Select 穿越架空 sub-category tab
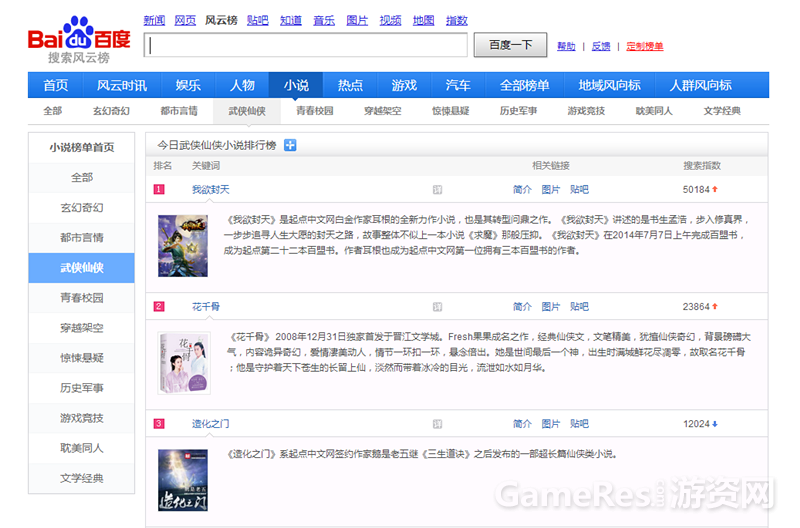The image size is (800, 528). click(383, 111)
